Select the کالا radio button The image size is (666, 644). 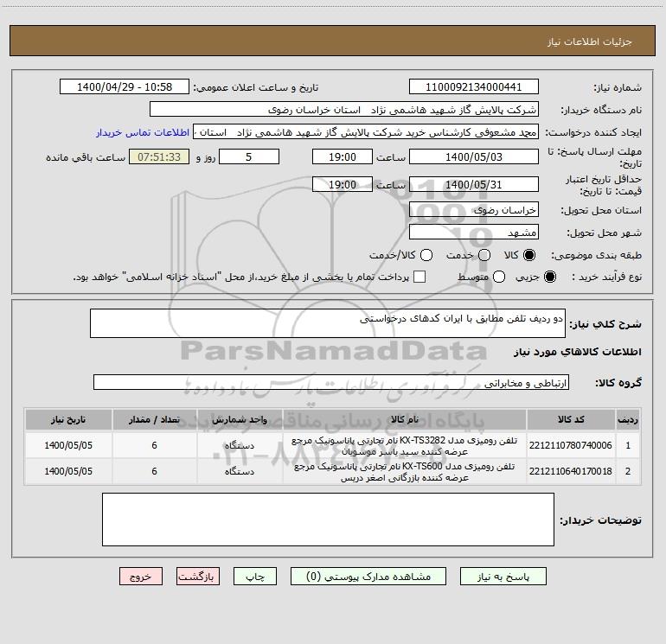pyautogui.click(x=529, y=255)
